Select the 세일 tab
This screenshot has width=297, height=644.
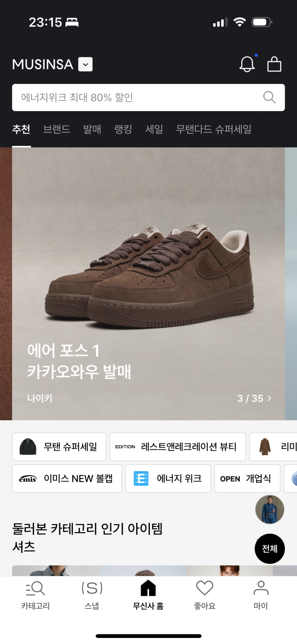(154, 129)
